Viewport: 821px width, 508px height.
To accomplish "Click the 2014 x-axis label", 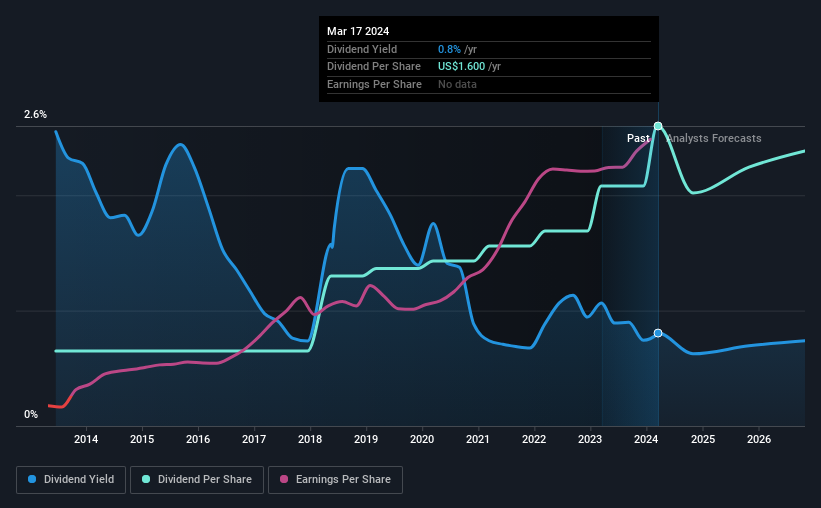I will coord(86,439).
